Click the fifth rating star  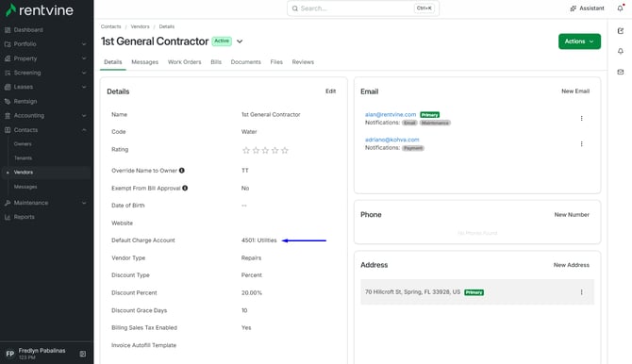(x=285, y=150)
